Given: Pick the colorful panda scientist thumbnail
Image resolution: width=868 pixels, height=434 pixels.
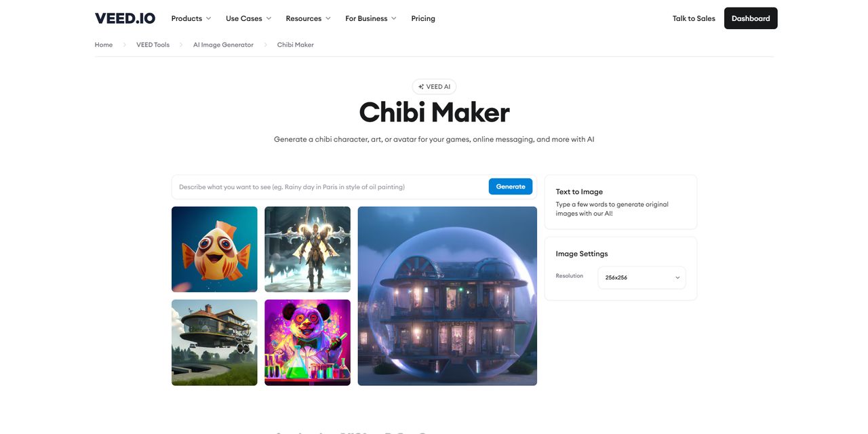Looking at the screenshot, I should click(307, 342).
